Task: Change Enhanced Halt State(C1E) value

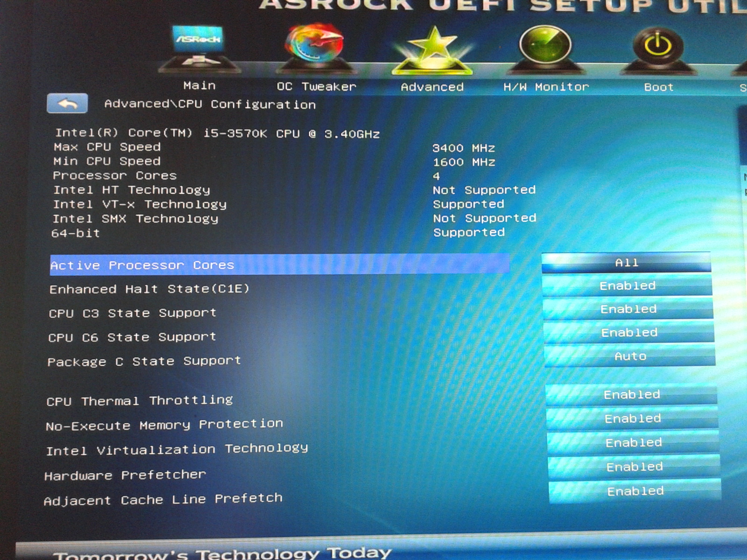Action: point(627,286)
